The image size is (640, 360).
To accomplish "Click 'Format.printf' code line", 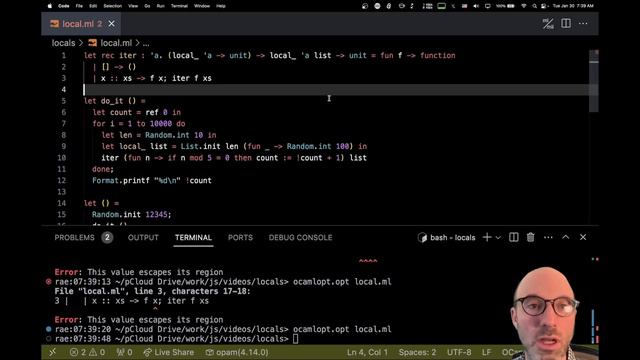I will coord(152,180).
